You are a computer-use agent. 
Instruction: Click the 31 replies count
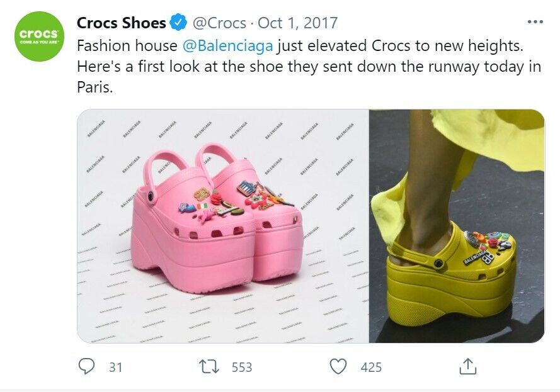coord(116,367)
